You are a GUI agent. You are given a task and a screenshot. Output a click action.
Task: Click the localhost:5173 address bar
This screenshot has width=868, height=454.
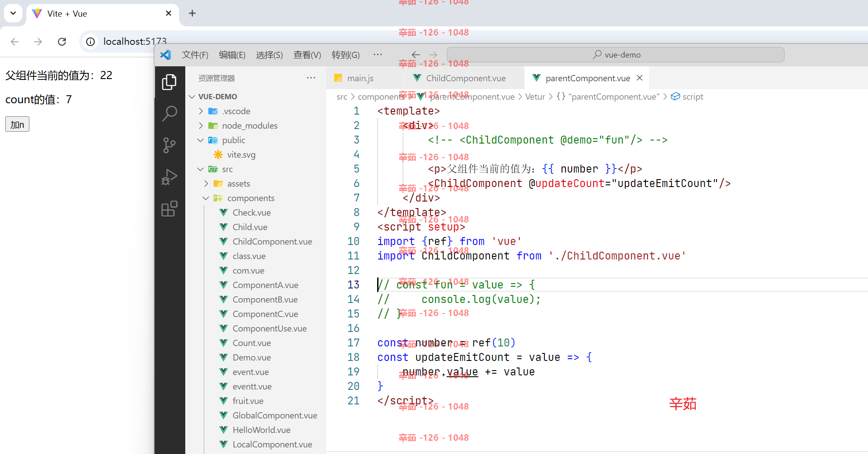click(135, 41)
